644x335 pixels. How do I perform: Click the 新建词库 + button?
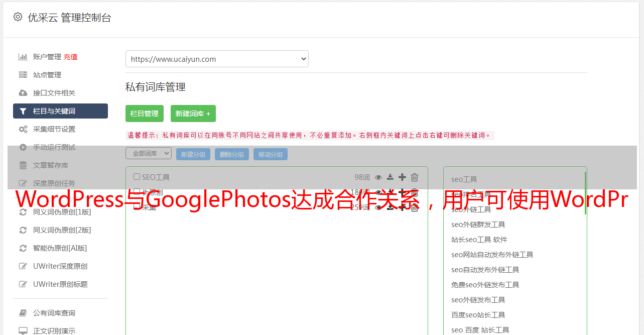[193, 114]
